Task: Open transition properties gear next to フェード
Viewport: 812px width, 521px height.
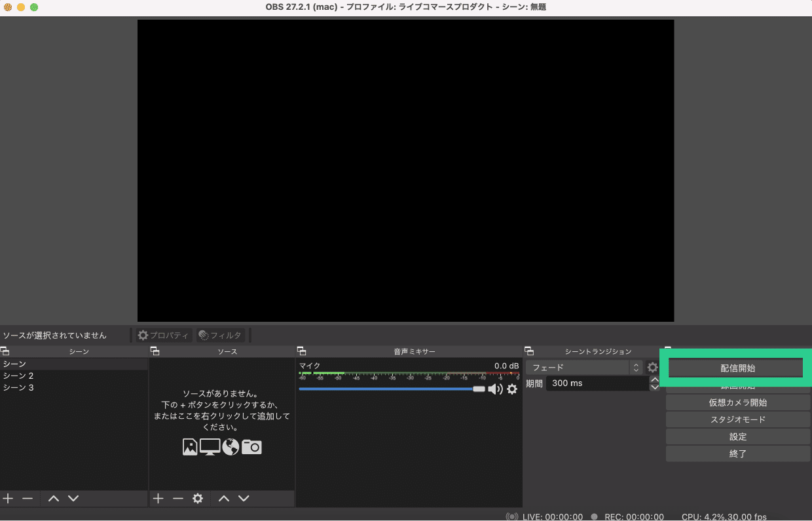Action: point(652,367)
